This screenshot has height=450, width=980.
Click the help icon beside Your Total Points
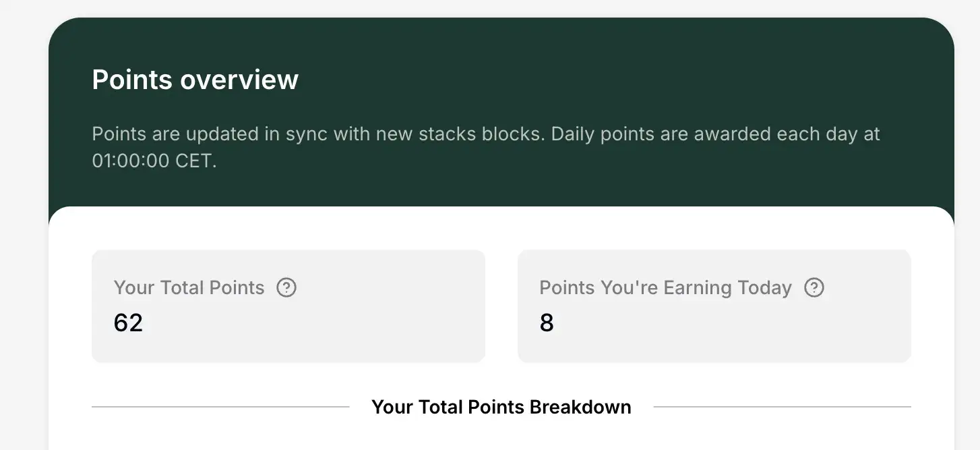[286, 288]
